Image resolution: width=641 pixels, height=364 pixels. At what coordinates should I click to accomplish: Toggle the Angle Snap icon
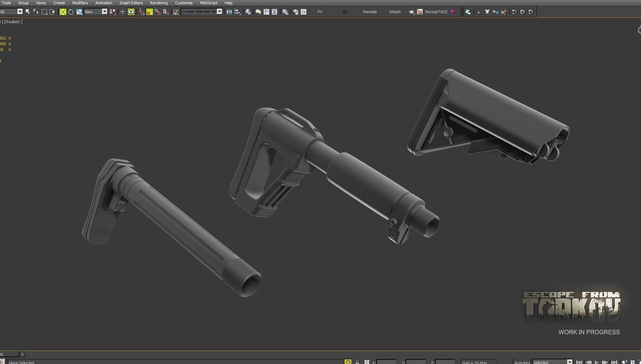coord(149,12)
